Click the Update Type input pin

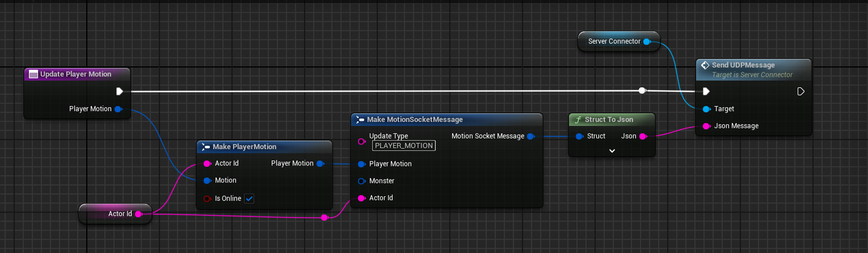point(362,141)
